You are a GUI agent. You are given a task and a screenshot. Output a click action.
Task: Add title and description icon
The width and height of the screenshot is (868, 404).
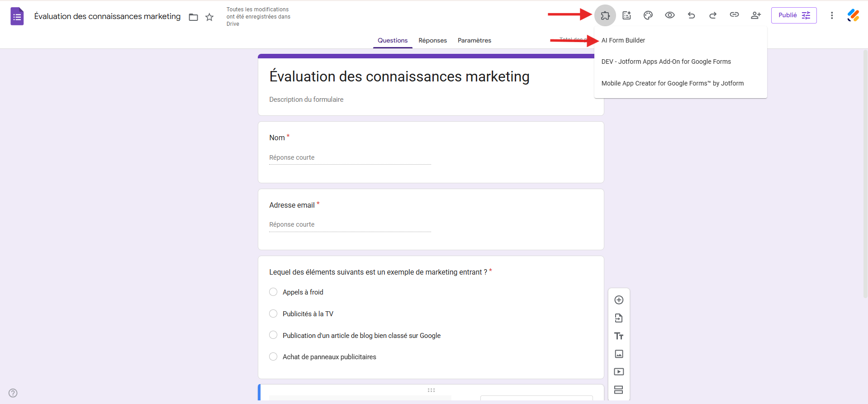pyautogui.click(x=619, y=336)
